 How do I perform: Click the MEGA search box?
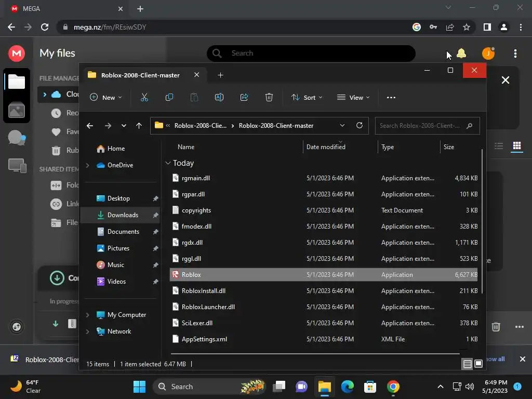(311, 54)
